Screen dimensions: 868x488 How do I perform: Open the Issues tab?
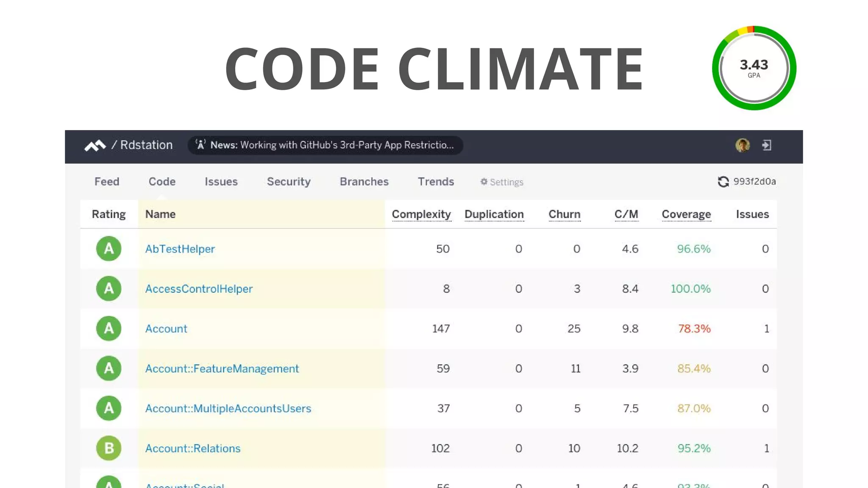tap(221, 182)
